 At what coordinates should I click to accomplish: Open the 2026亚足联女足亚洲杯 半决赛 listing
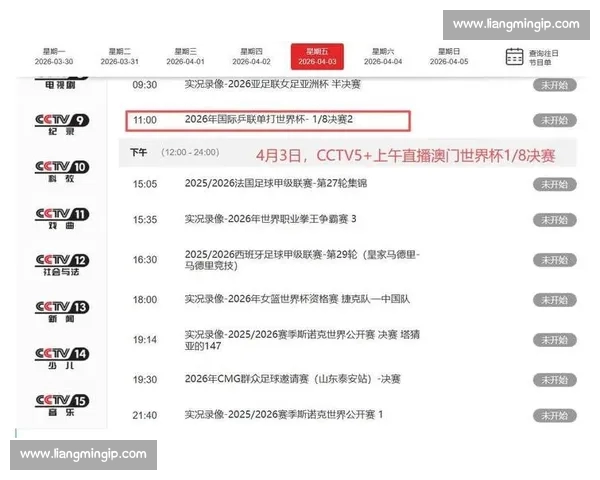click(272, 84)
